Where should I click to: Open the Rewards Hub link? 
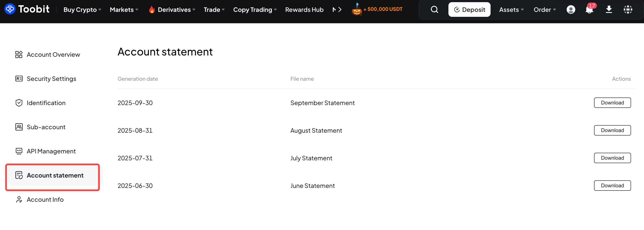304,10
